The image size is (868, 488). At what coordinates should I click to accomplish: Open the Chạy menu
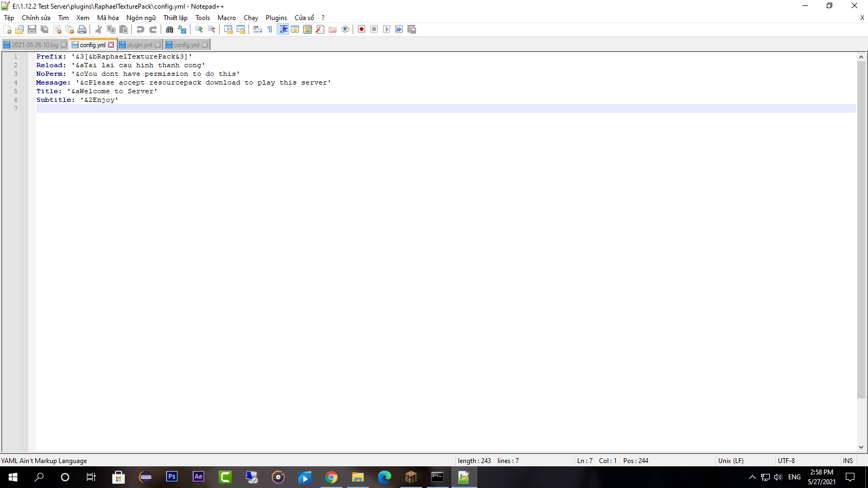tap(251, 18)
